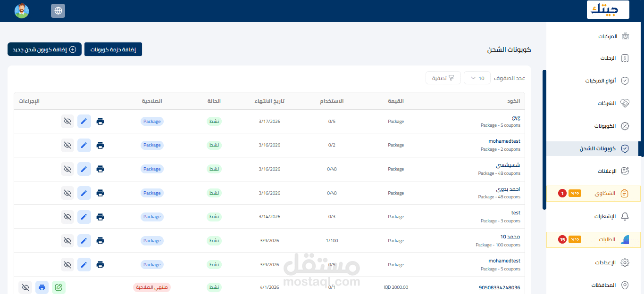This screenshot has height=294, width=644.
Task: Click the منتهي الصلاحية expired badge
Action: (152, 287)
